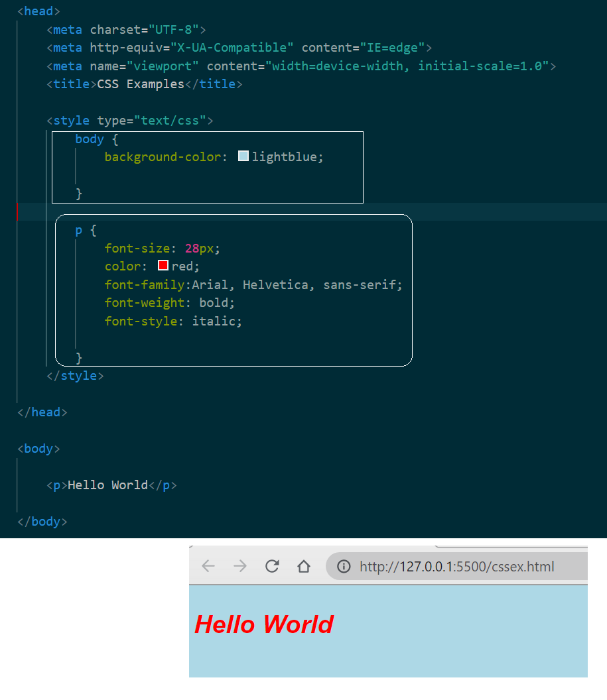Click the browser forward arrow
The width and height of the screenshot is (607, 700).
(240, 566)
